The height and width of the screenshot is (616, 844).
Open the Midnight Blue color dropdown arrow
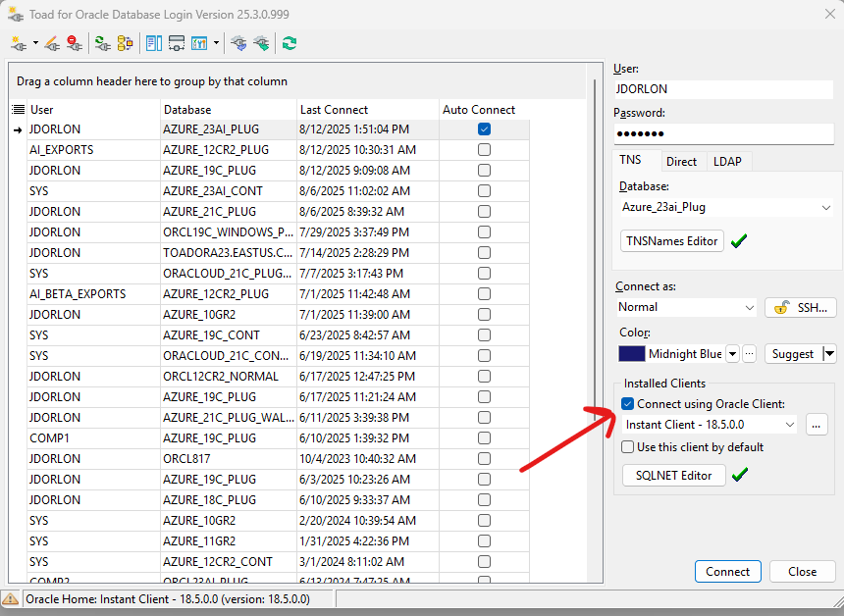[732, 354]
